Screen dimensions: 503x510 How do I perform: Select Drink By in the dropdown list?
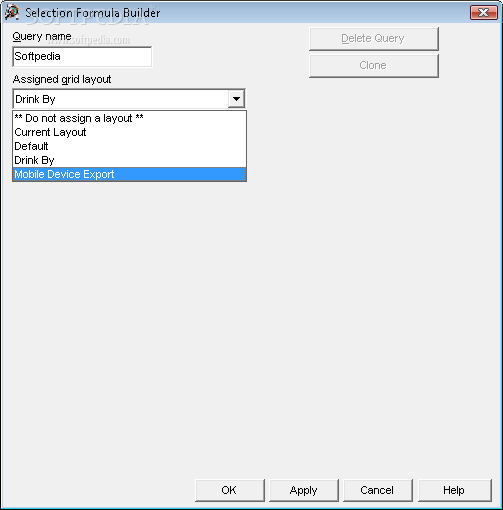(129, 160)
